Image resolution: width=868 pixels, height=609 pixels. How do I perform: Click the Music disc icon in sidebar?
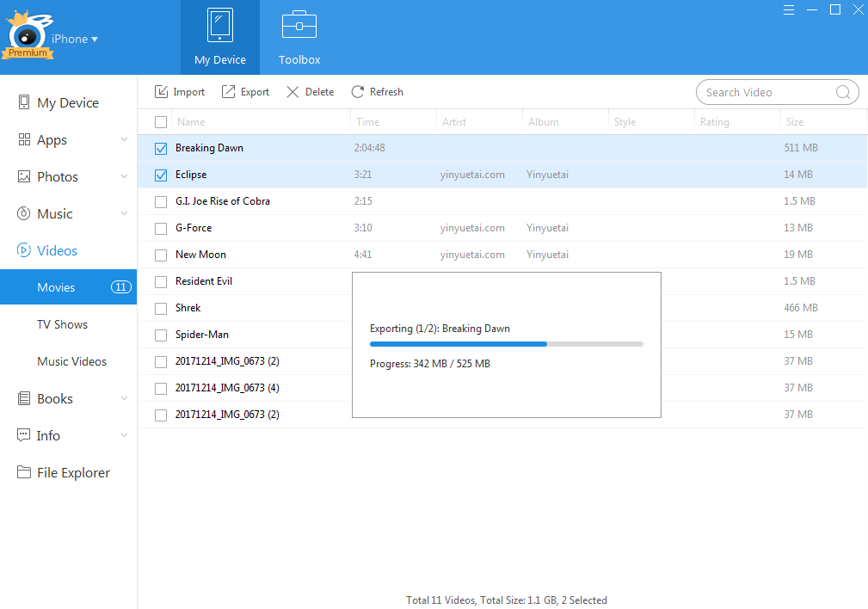[24, 213]
